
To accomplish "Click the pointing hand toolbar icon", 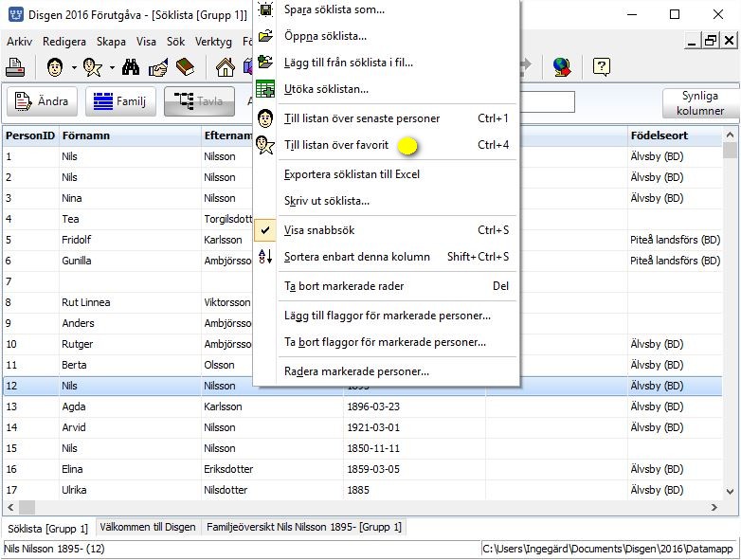I will coord(158,67).
